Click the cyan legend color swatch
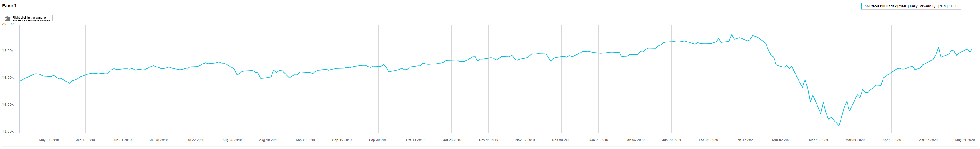980x149 pixels. click(862, 6)
